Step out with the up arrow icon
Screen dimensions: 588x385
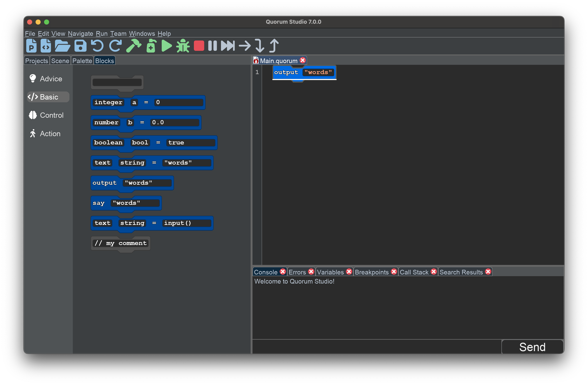click(274, 46)
